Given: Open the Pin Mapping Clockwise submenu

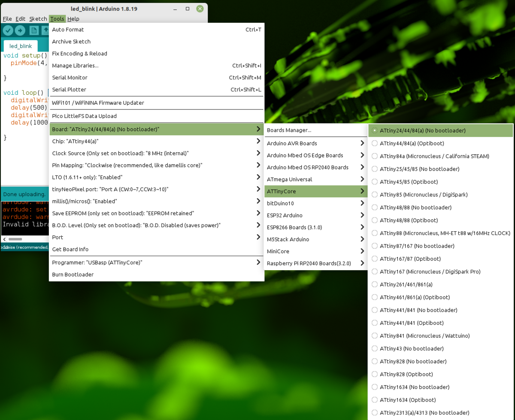Looking at the screenshot, I should pos(157,165).
